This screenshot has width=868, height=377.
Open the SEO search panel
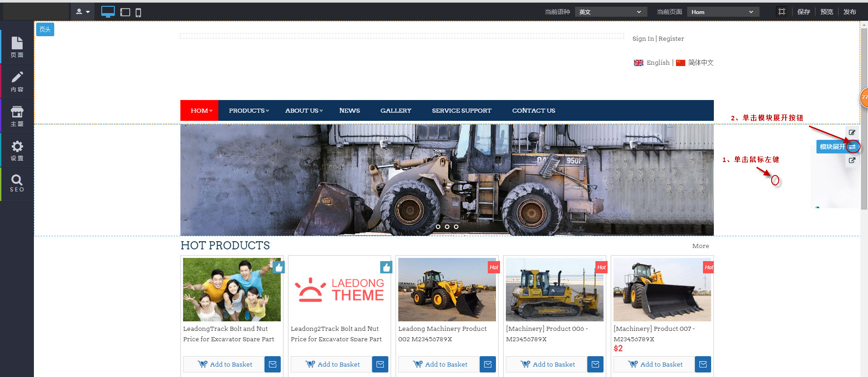tap(17, 183)
